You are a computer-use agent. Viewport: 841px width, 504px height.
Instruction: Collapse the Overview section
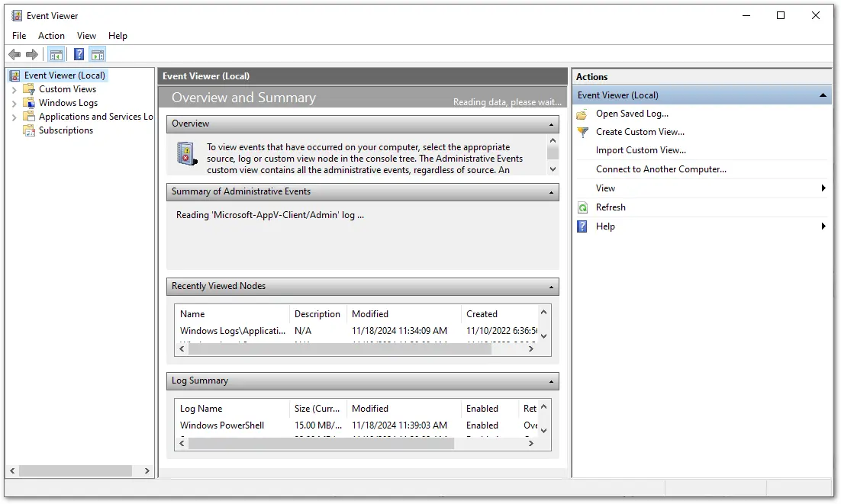[551, 124]
